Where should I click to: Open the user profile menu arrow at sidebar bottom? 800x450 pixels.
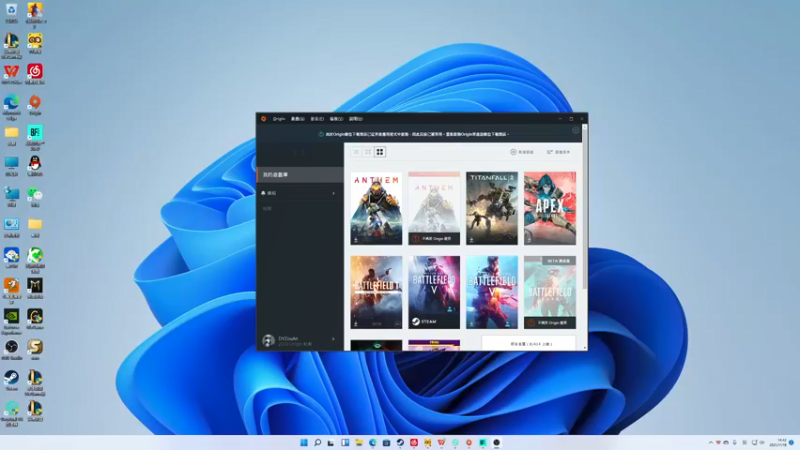pos(334,339)
